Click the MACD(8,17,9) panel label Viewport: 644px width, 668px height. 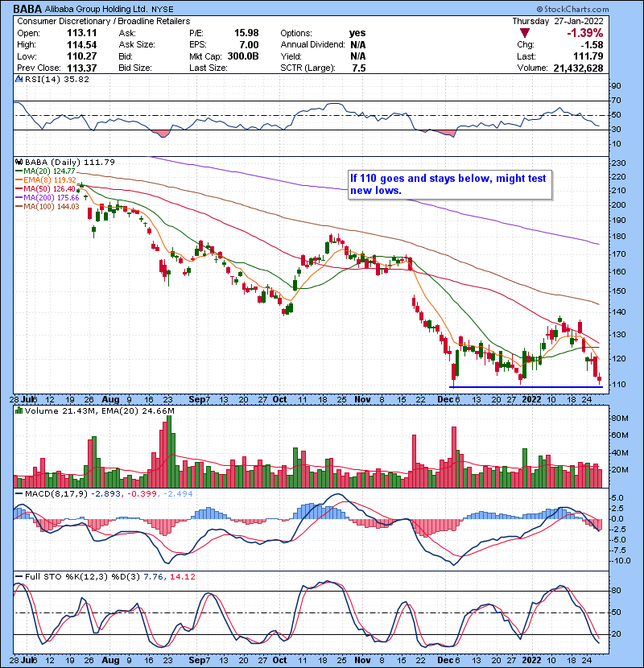coord(56,494)
